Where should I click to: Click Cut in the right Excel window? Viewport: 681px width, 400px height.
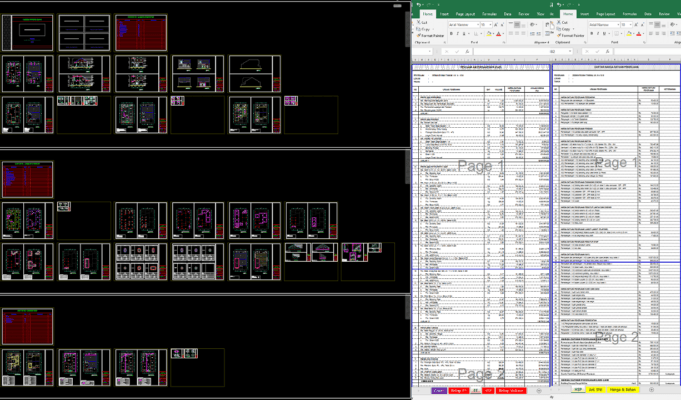pos(562,22)
